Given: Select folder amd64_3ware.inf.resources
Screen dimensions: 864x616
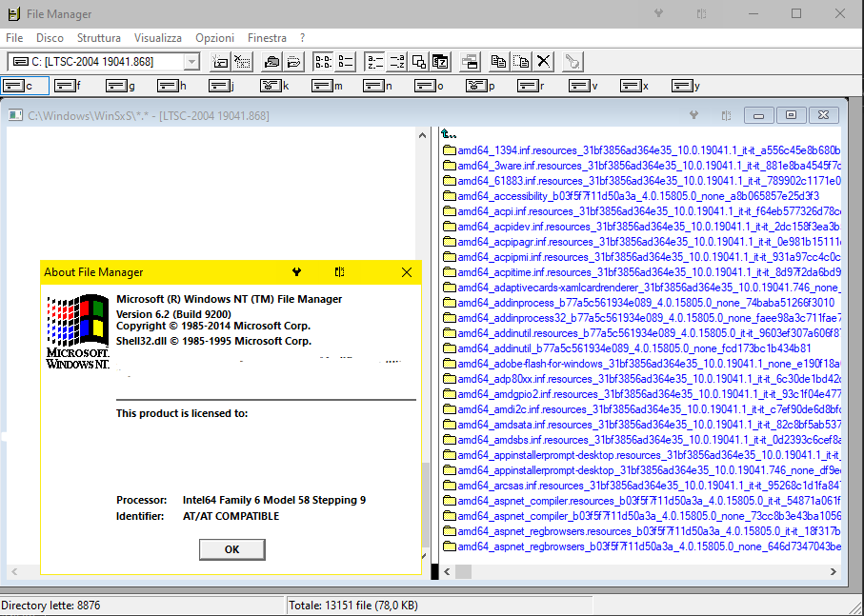Looking at the screenshot, I should (642, 166).
